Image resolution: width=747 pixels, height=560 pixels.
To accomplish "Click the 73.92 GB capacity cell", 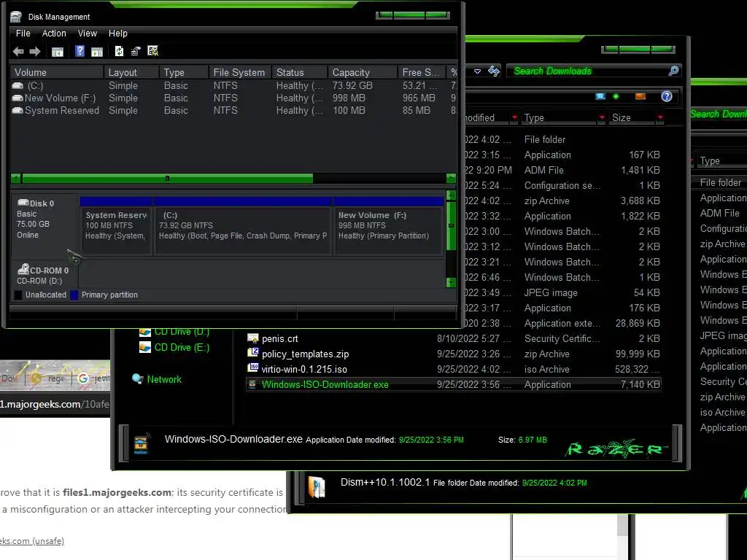I will point(352,86).
